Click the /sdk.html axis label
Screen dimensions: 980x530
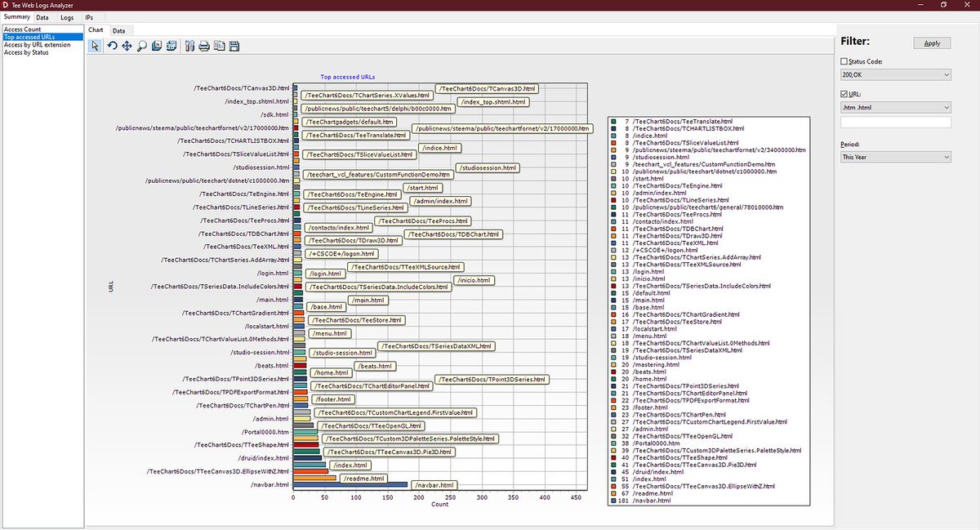pos(274,114)
